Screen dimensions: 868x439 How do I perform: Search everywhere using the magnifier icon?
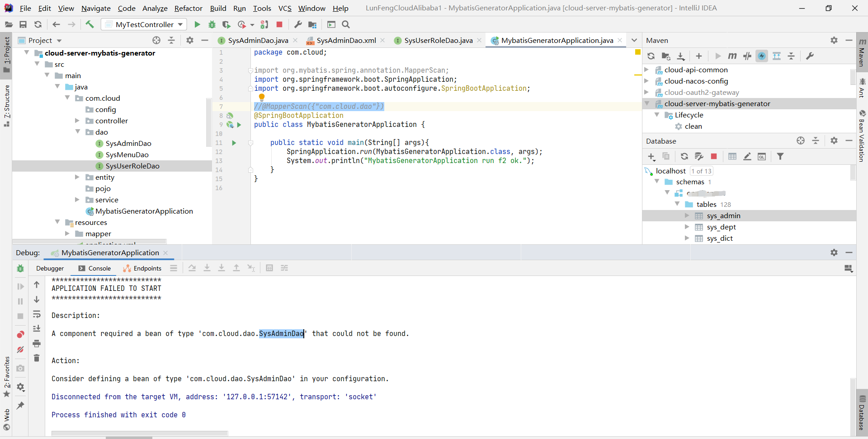(346, 24)
